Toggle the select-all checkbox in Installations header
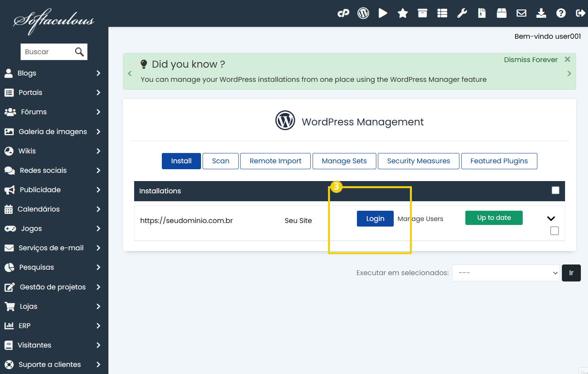 pos(556,191)
